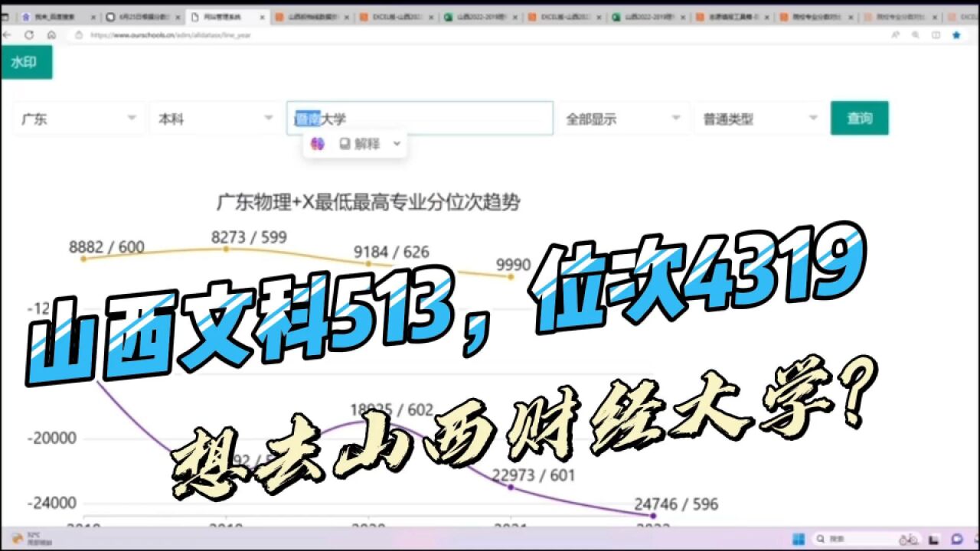Close the 网站管理系统 tab
980x551 pixels.
click(x=262, y=16)
